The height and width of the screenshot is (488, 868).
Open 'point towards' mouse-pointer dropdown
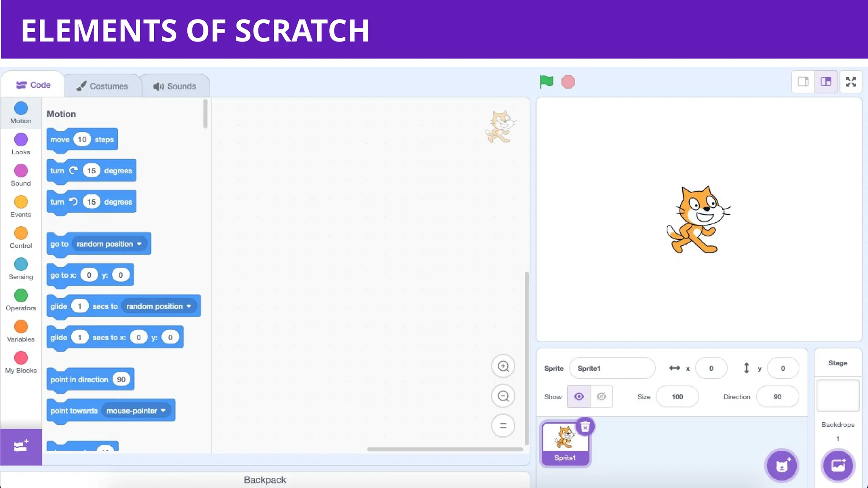[x=136, y=411]
